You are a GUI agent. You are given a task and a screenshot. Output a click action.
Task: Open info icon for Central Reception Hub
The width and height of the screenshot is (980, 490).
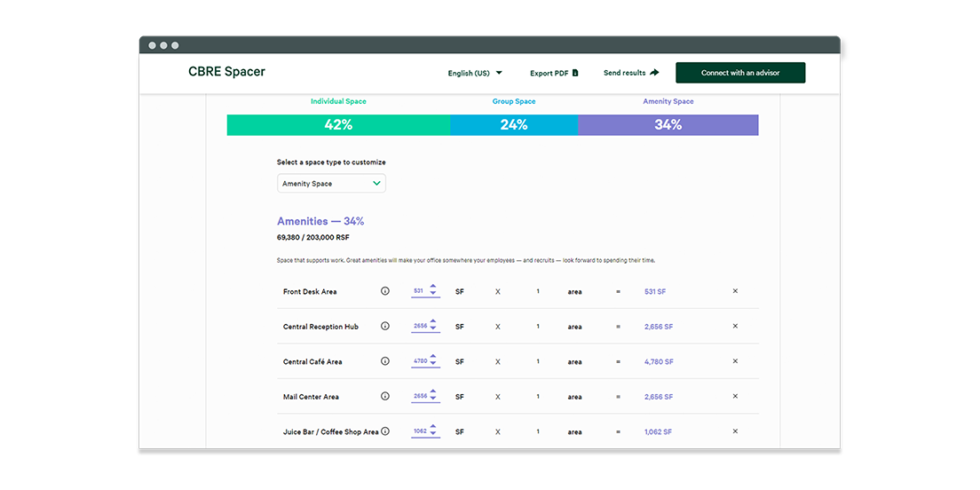coord(385,327)
